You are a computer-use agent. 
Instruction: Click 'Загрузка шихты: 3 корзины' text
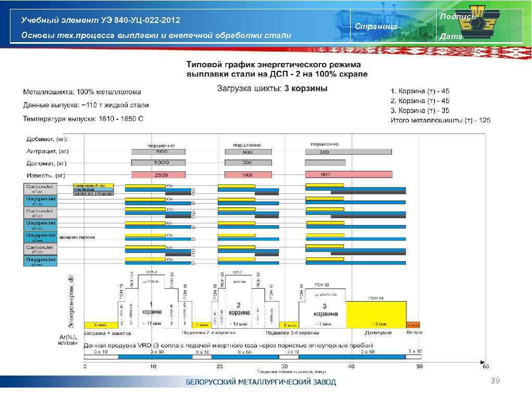coord(272,89)
